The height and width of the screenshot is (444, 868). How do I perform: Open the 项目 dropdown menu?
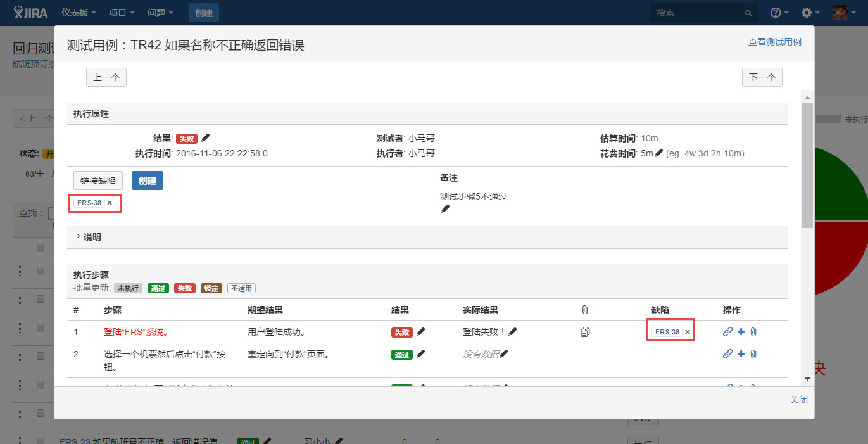click(x=122, y=13)
